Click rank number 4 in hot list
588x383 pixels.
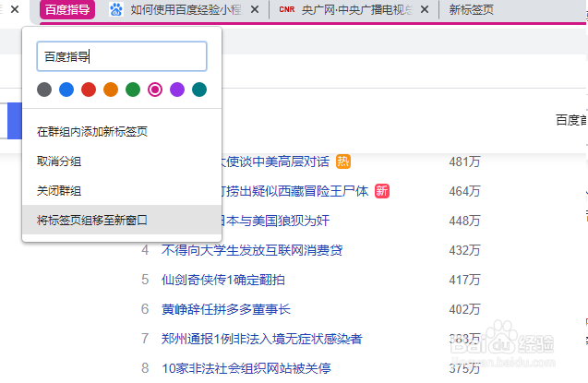click(145, 250)
